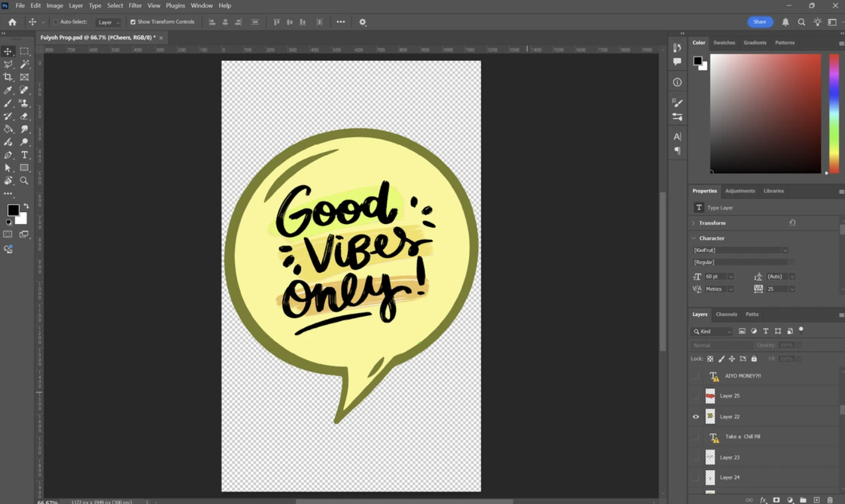The width and height of the screenshot is (845, 504).
Task: Select the AIYO MONEY?!! text layer
Action: pos(743,376)
